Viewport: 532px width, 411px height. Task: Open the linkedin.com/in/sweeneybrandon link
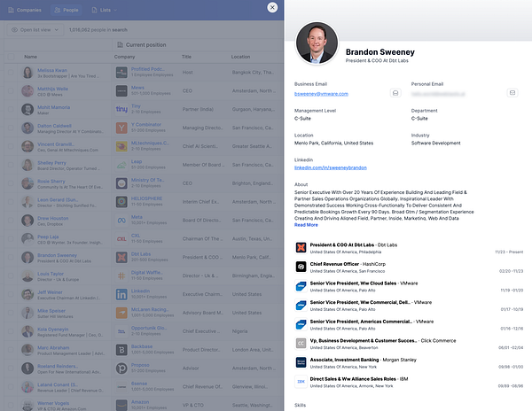[331, 167]
